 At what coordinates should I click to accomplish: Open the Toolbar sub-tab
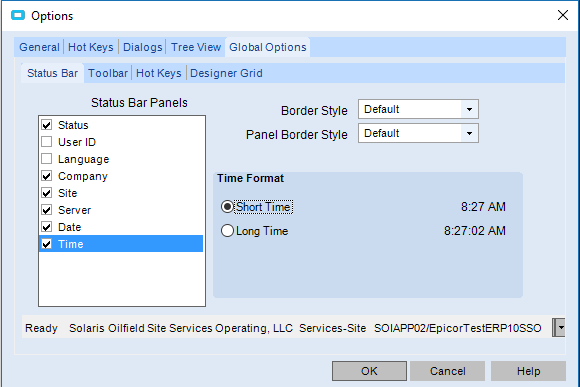coord(108,73)
